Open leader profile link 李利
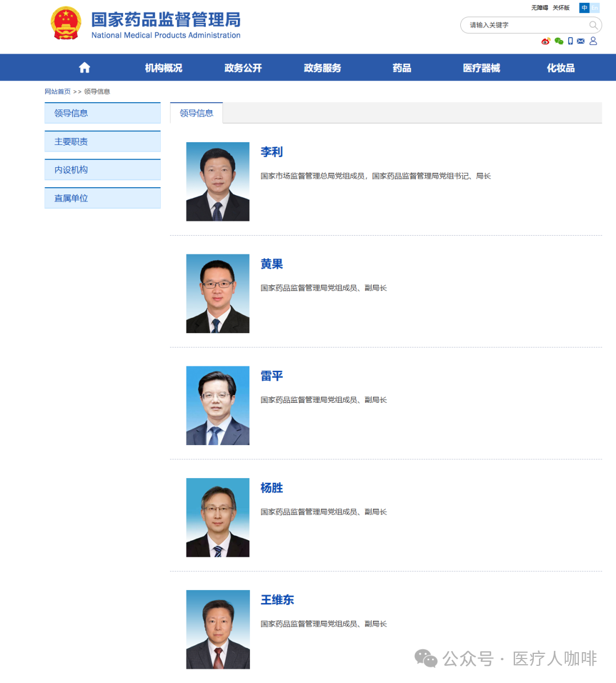The image size is (616, 683). (x=271, y=152)
